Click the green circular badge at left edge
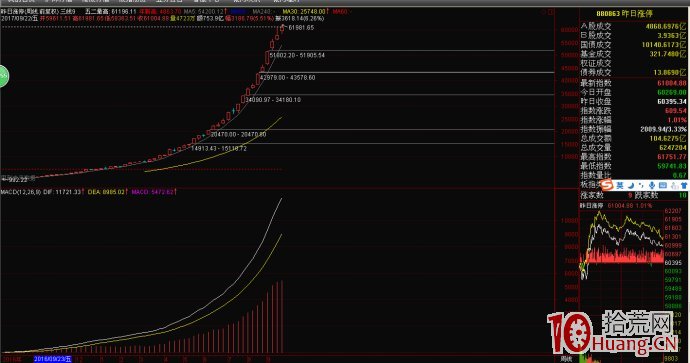The height and width of the screenshot is (363, 690). pos(3,76)
